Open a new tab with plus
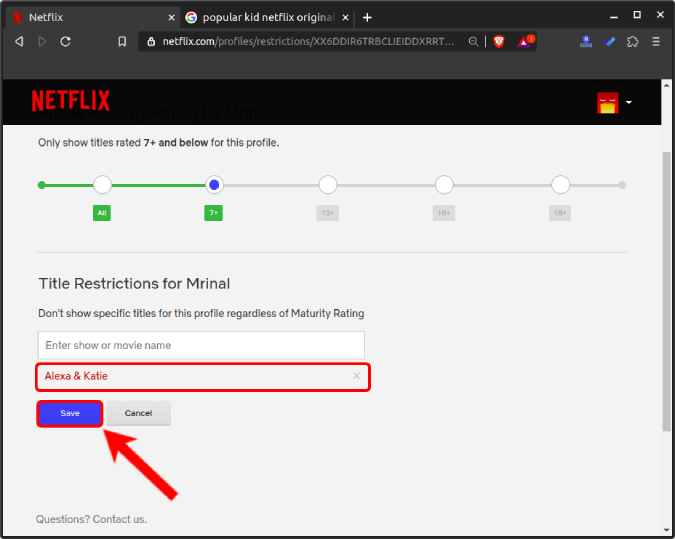The height and width of the screenshot is (539, 675). (x=367, y=18)
